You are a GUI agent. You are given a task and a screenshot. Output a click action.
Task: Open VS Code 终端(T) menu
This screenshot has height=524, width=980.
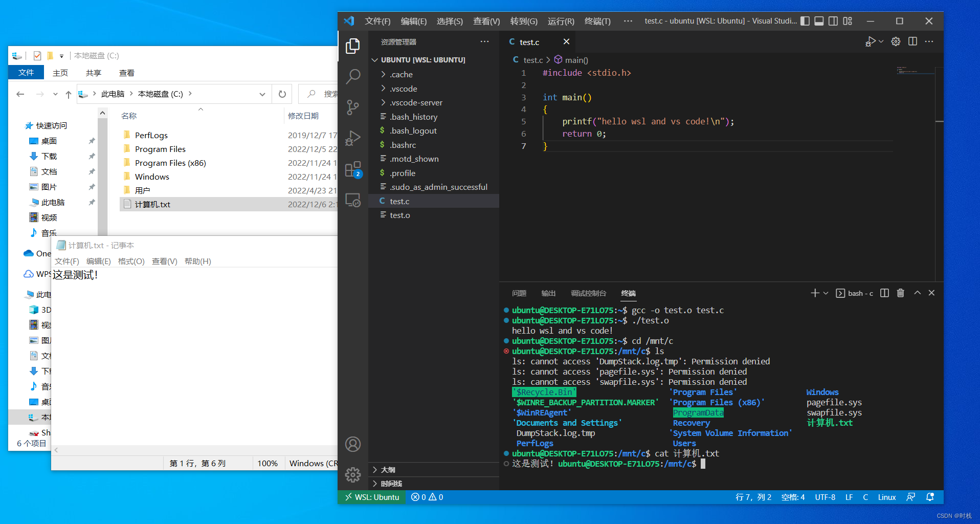[x=597, y=21]
